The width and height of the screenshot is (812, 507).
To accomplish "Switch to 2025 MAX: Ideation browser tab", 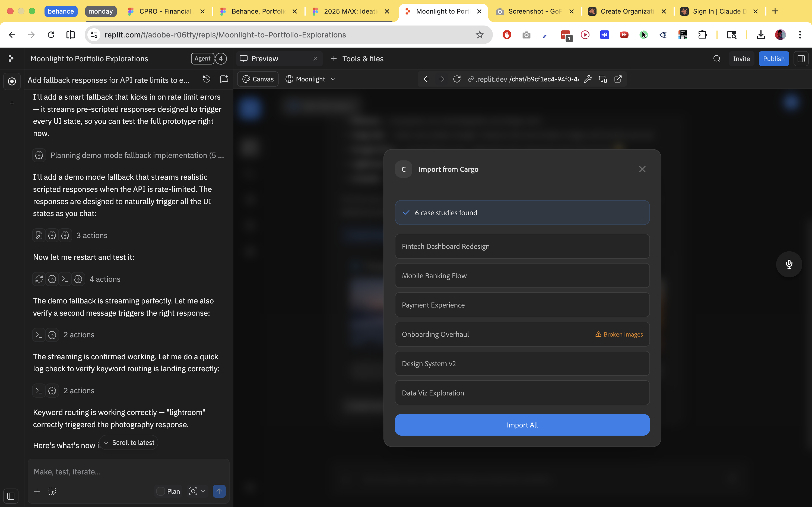I will point(351,11).
